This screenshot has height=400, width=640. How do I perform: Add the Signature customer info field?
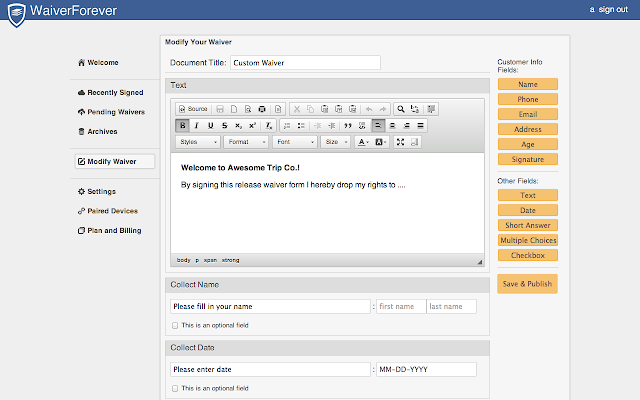click(x=527, y=160)
